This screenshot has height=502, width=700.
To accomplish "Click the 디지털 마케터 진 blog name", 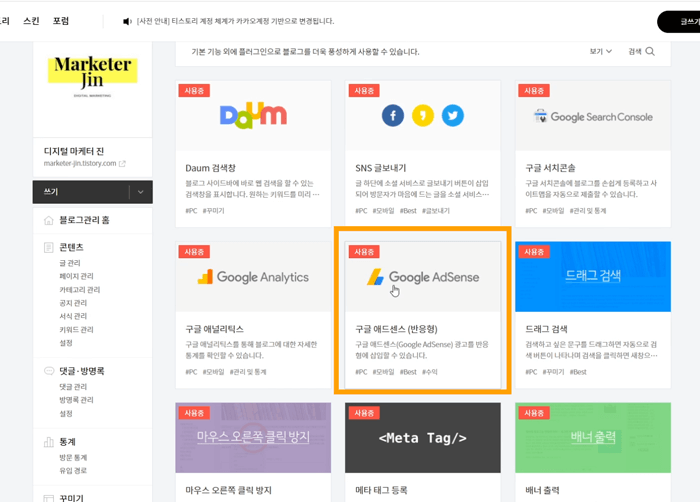I will tap(74, 151).
